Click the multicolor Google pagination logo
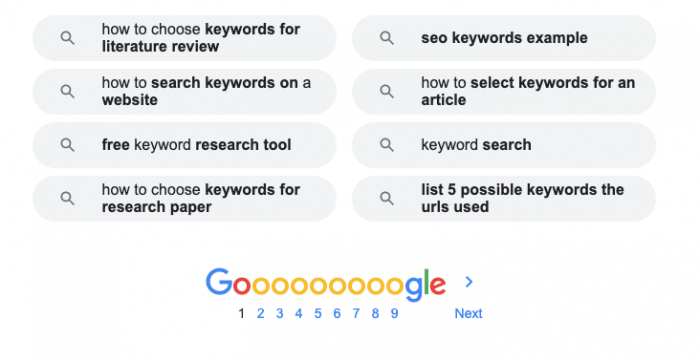Image resolution: width=700 pixels, height=362 pixels. (x=325, y=284)
